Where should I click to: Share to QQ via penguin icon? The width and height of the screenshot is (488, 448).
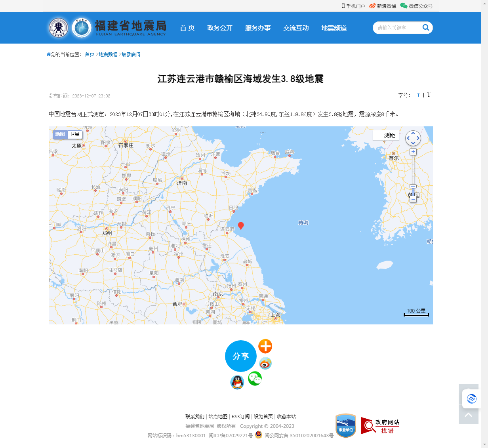(x=237, y=382)
